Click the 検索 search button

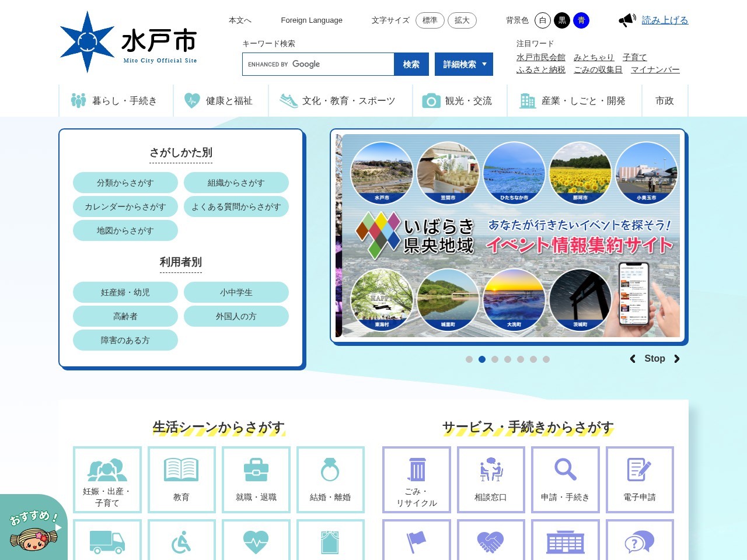(411, 64)
